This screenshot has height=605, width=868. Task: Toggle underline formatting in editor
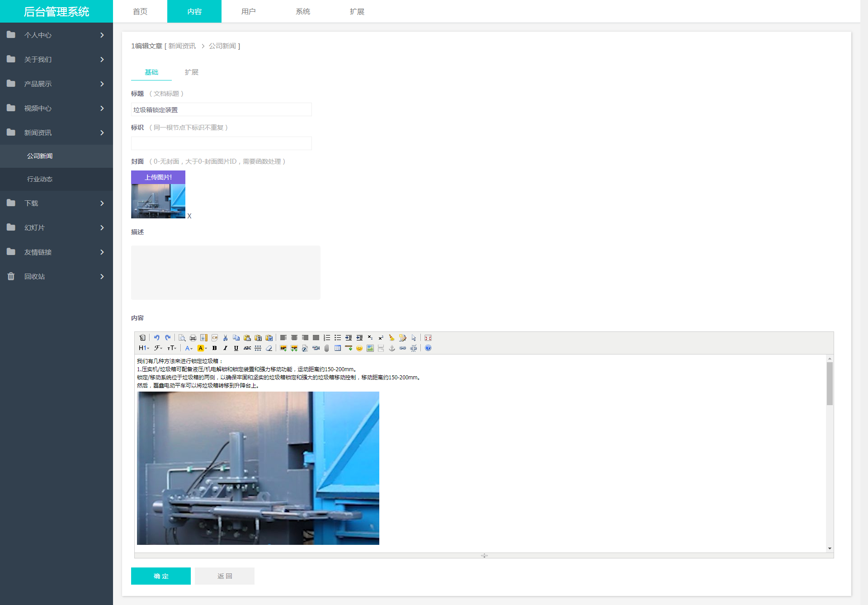coord(236,348)
